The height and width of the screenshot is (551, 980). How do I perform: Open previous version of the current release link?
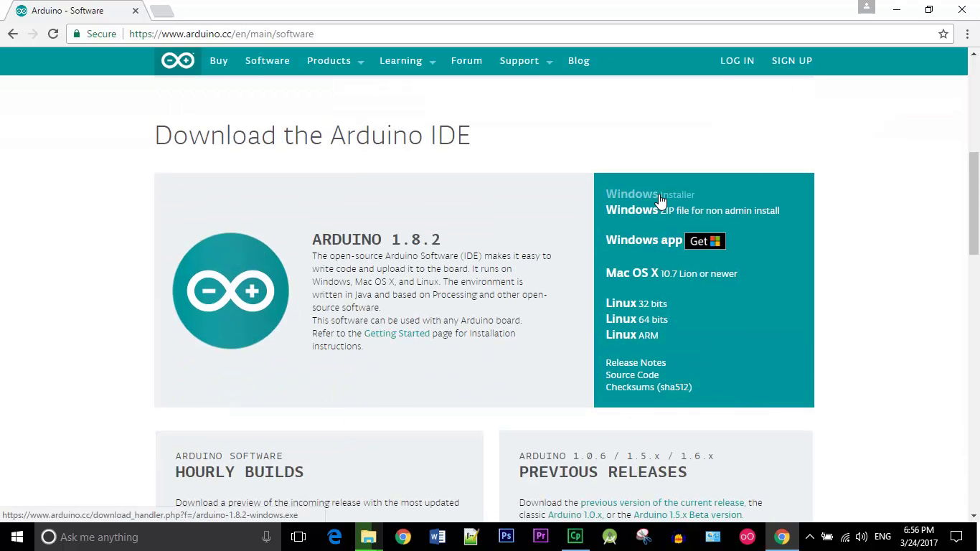click(x=662, y=503)
